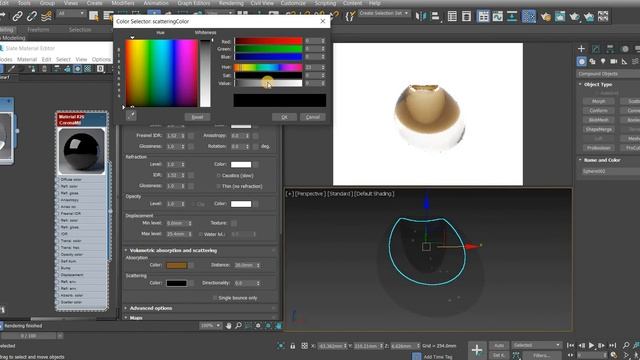Click Reset in the Color Selector
Viewport: 640px width, 360px height.
tap(197, 117)
